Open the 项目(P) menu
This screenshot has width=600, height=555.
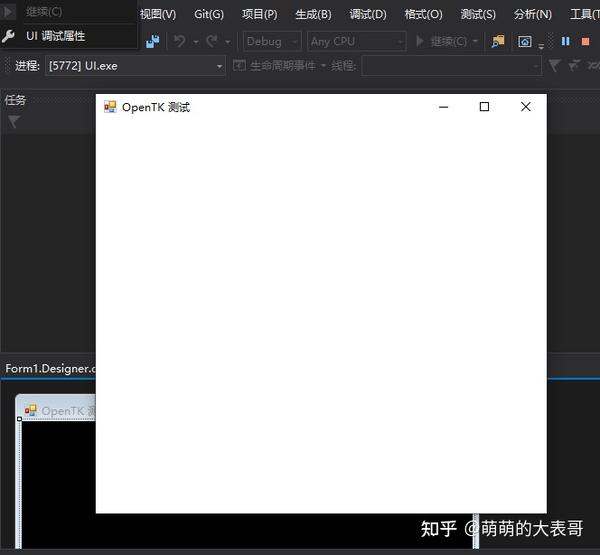[x=259, y=15]
